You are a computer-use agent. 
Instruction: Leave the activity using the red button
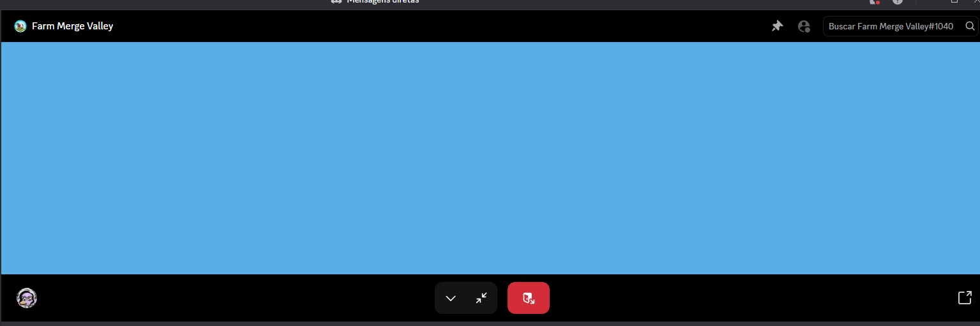point(528,298)
